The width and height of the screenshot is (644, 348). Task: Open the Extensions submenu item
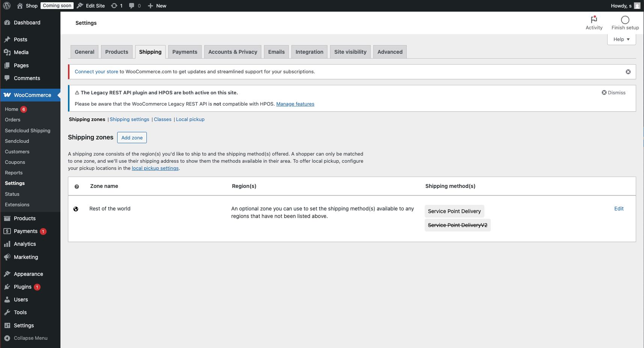(x=17, y=205)
